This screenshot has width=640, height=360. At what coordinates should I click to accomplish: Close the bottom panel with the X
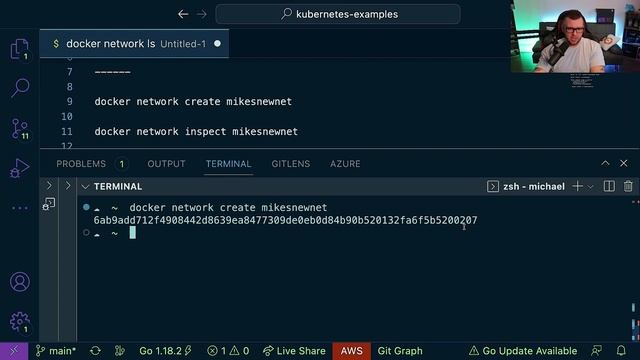point(624,163)
